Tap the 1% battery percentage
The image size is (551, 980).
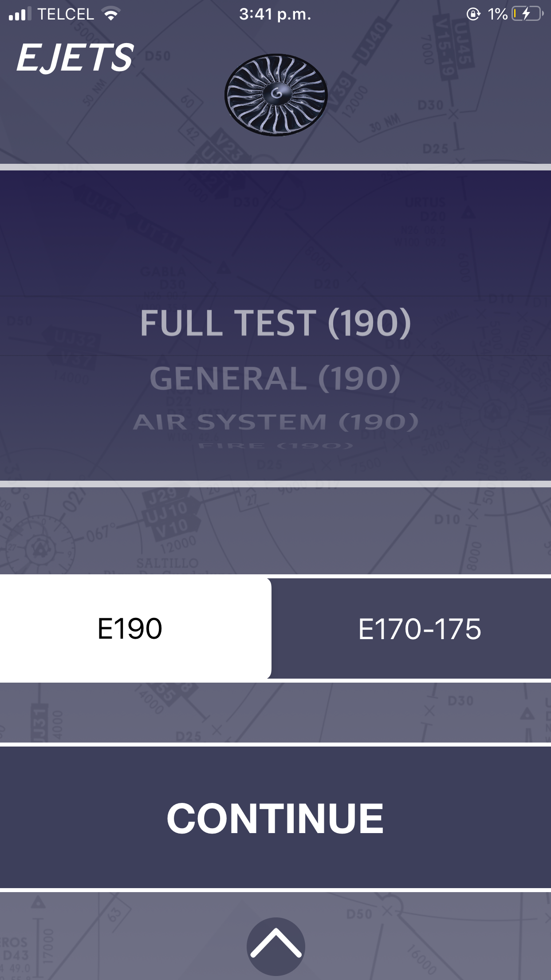point(497,14)
